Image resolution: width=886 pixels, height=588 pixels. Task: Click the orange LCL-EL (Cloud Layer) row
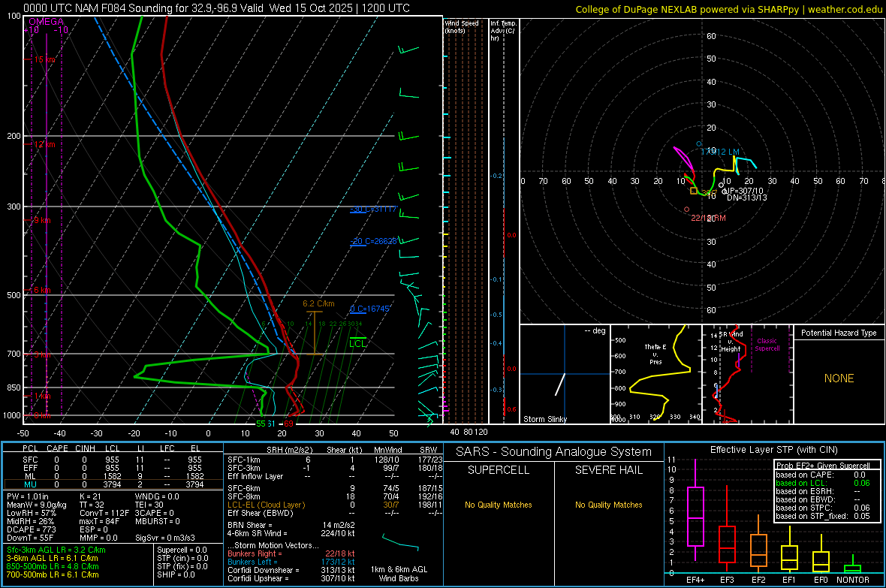tap(335, 505)
